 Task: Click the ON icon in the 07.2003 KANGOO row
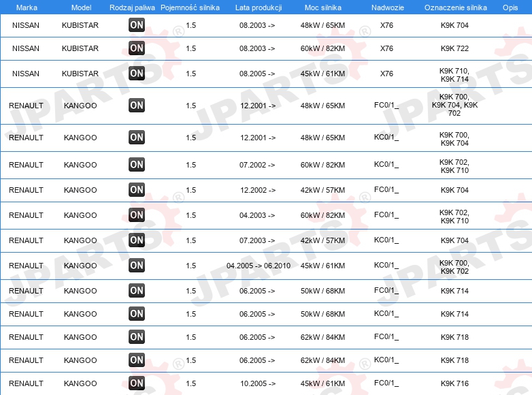(x=137, y=240)
